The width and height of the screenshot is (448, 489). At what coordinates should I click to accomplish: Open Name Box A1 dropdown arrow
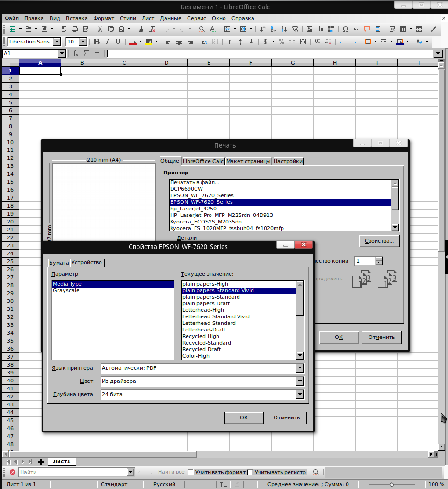pos(62,53)
